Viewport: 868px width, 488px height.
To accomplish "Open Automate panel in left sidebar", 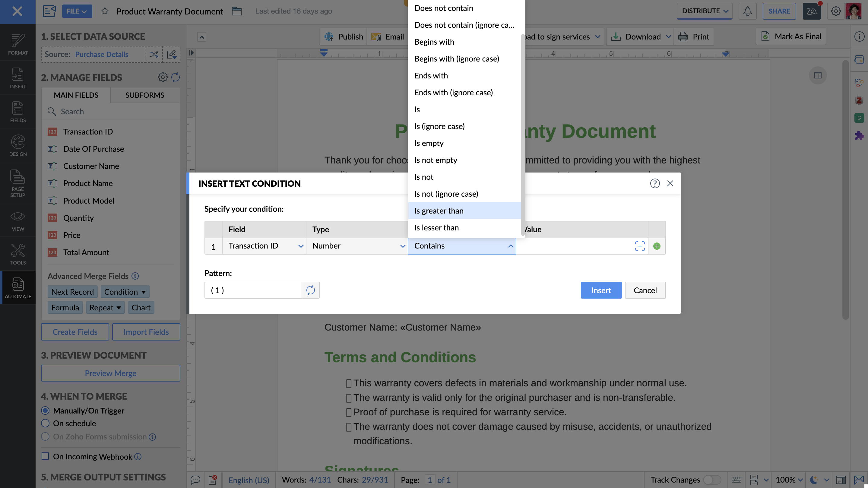I will (x=17, y=288).
